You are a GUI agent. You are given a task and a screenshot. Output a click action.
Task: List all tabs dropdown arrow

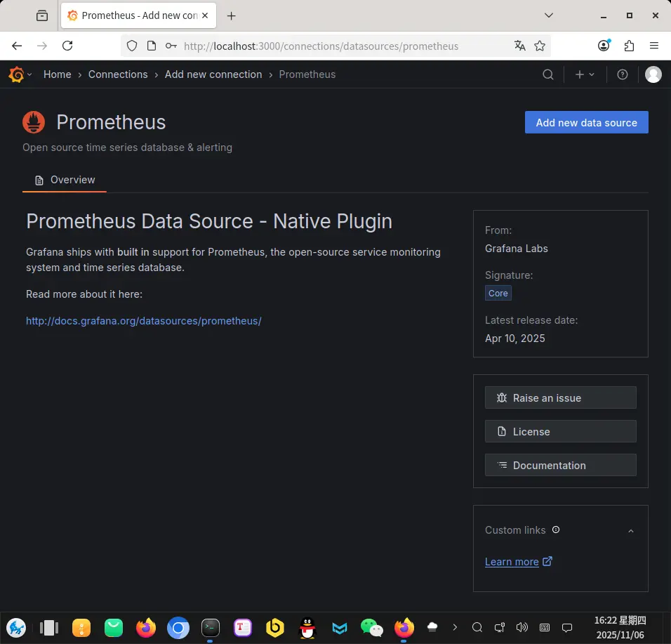click(x=549, y=15)
